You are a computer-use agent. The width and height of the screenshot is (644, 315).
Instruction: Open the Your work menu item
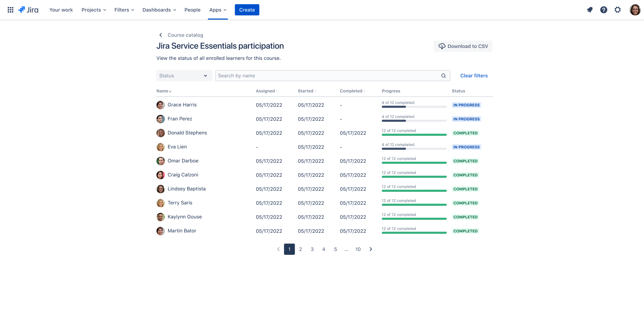click(x=61, y=10)
